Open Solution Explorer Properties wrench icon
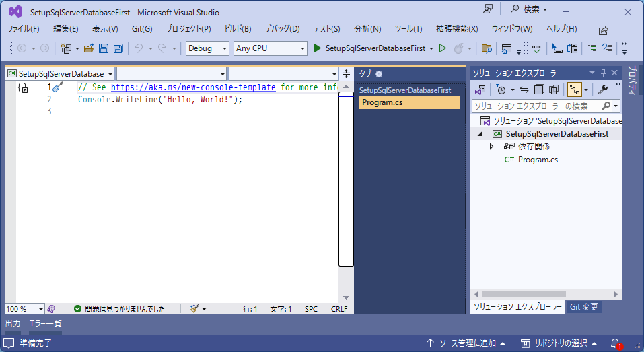 click(x=603, y=89)
